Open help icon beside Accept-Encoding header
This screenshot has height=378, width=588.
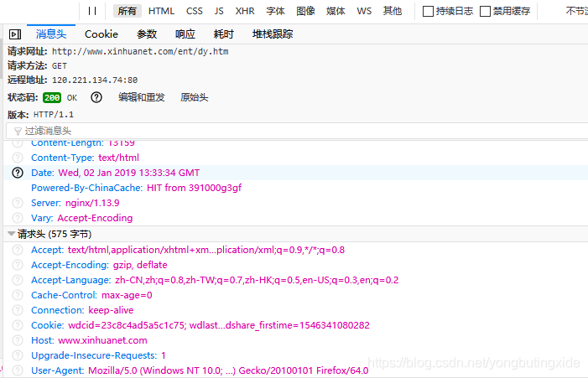pyautogui.click(x=18, y=265)
